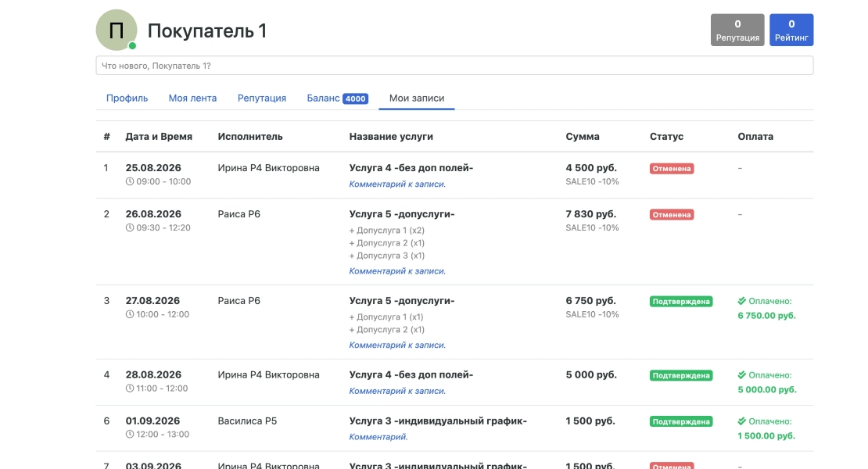Screen dimensions: 868x469
Task: Click the date 25.08.2026
Action: 153,167
